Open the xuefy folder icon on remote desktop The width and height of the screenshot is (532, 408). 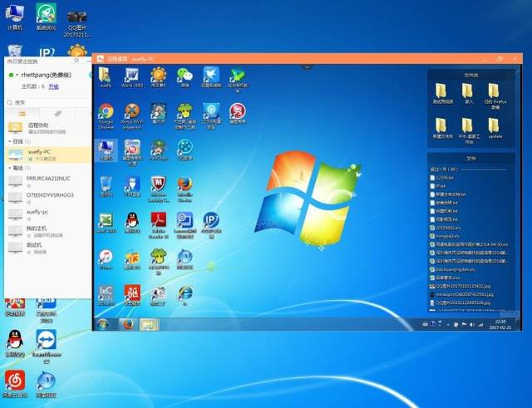(x=106, y=77)
